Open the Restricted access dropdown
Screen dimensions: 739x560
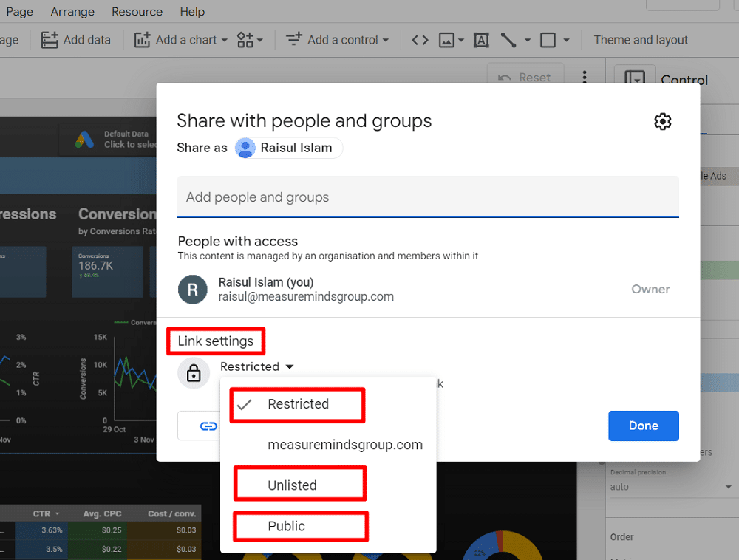coord(257,366)
